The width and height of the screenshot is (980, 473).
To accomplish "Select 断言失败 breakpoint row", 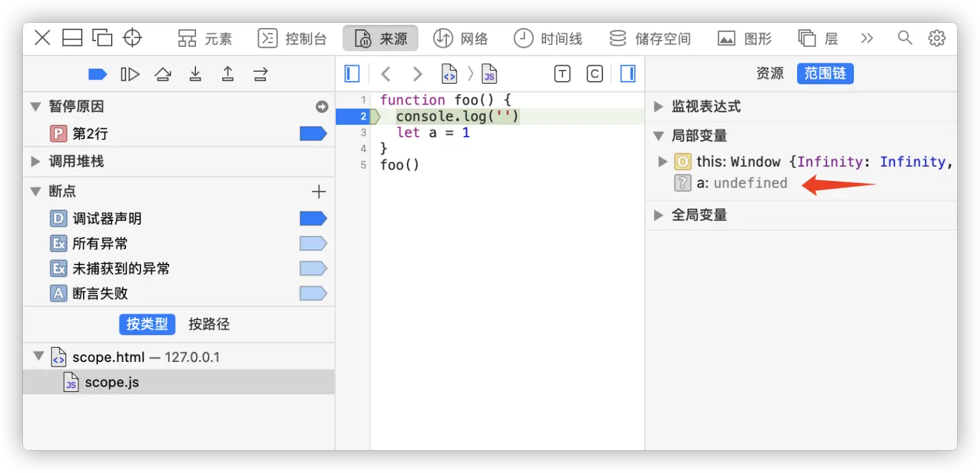I will click(178, 293).
